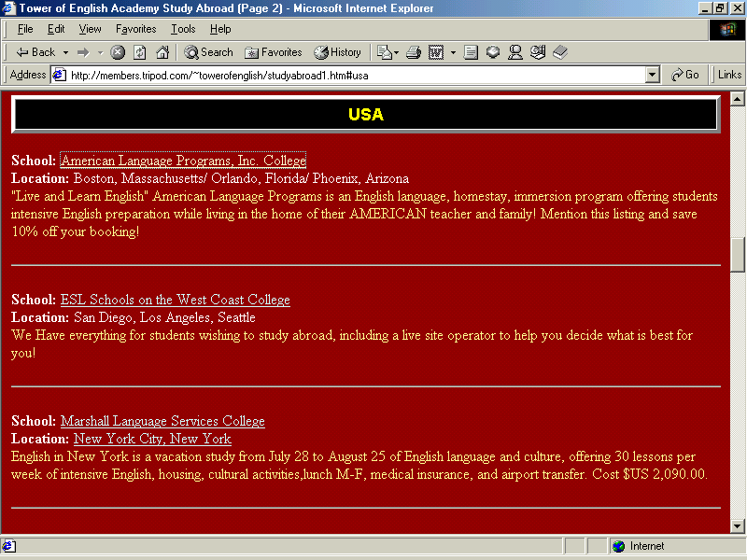Viewport: 747px width, 560px height.
Task: Click the Go button
Action: 685,75
